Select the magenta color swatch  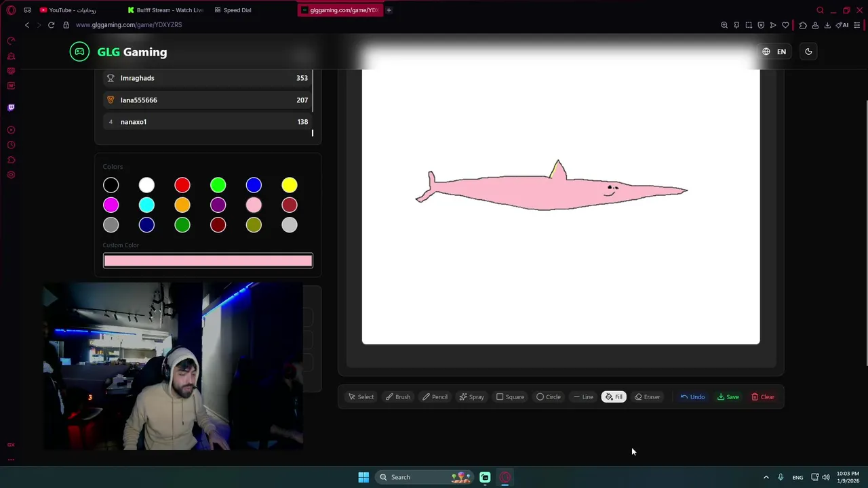tap(111, 205)
